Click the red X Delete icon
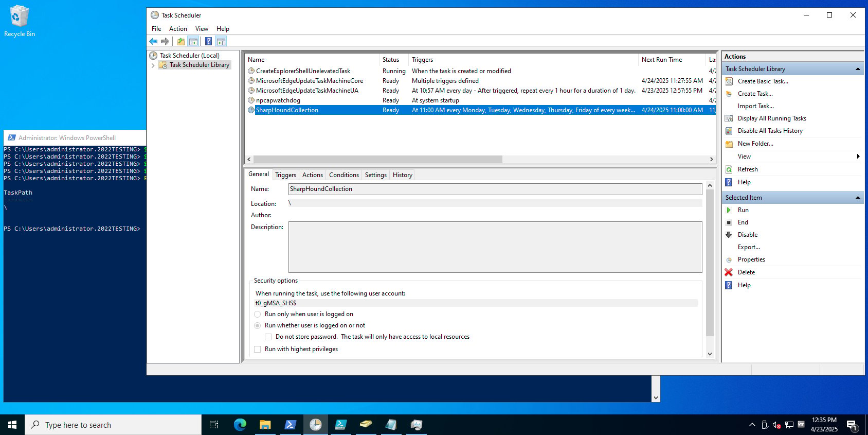Viewport: 868px width, 435px height. 729,272
